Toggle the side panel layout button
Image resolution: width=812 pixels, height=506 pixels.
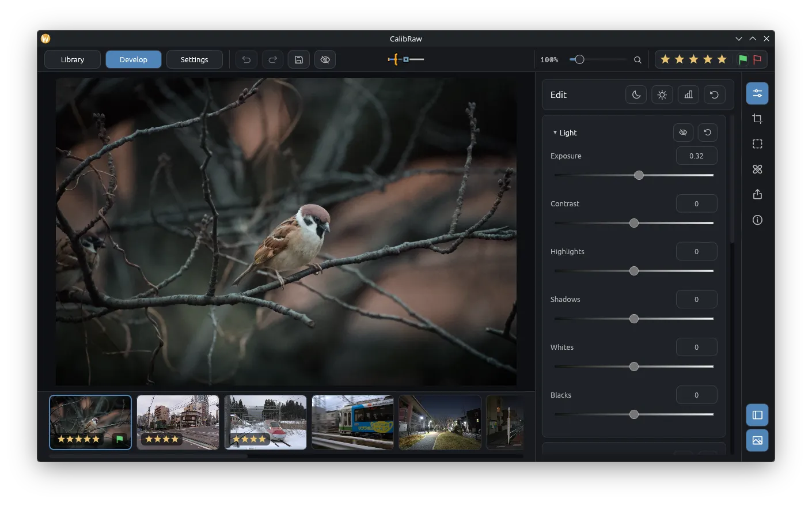[x=757, y=415]
